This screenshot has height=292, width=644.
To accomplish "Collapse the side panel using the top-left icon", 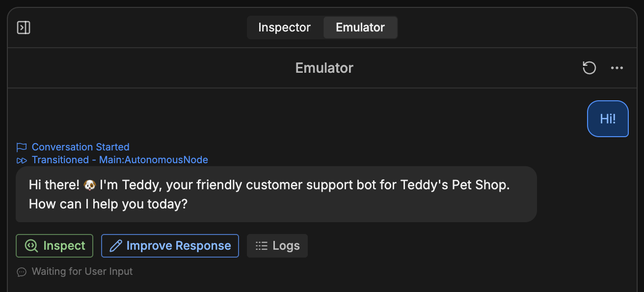I will pos(24,27).
